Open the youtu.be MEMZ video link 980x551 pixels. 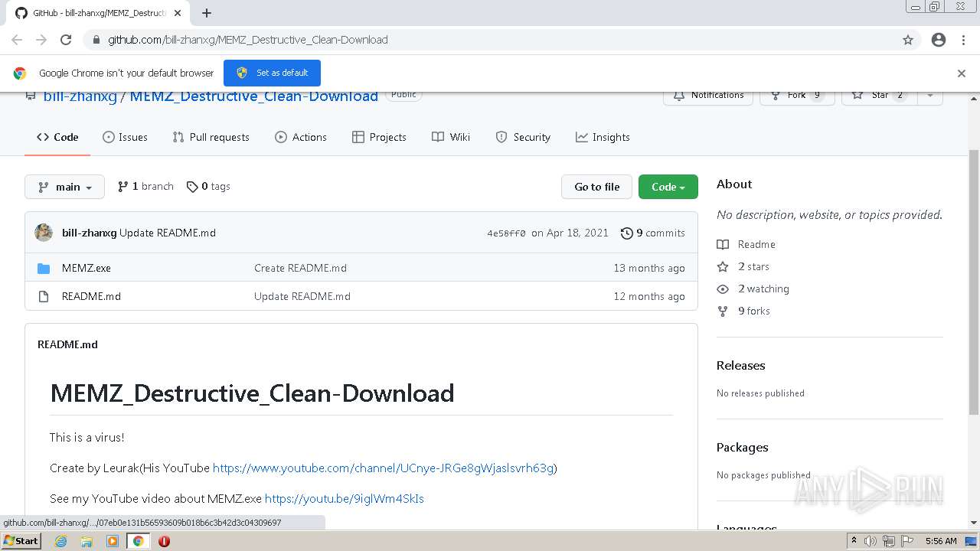click(345, 498)
